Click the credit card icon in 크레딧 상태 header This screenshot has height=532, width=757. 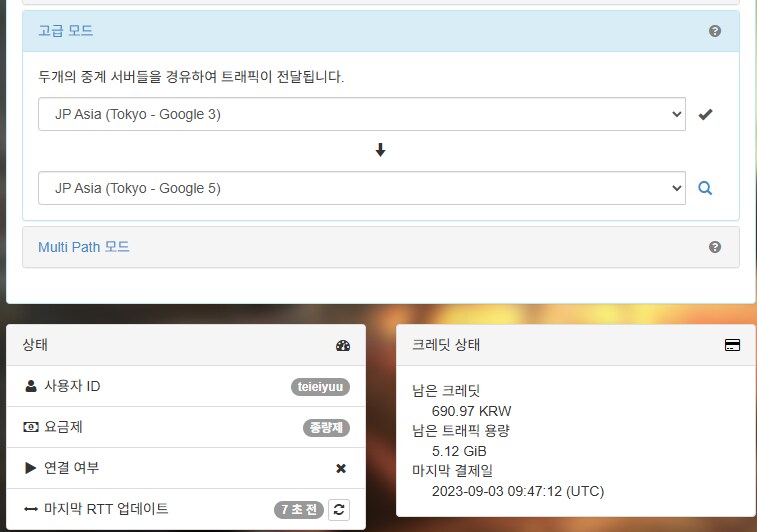click(x=732, y=345)
